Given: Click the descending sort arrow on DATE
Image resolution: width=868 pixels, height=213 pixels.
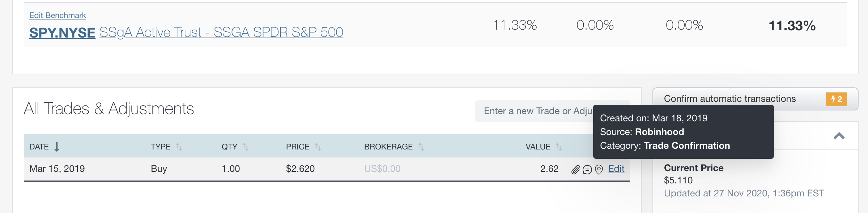Looking at the screenshot, I should (57, 147).
